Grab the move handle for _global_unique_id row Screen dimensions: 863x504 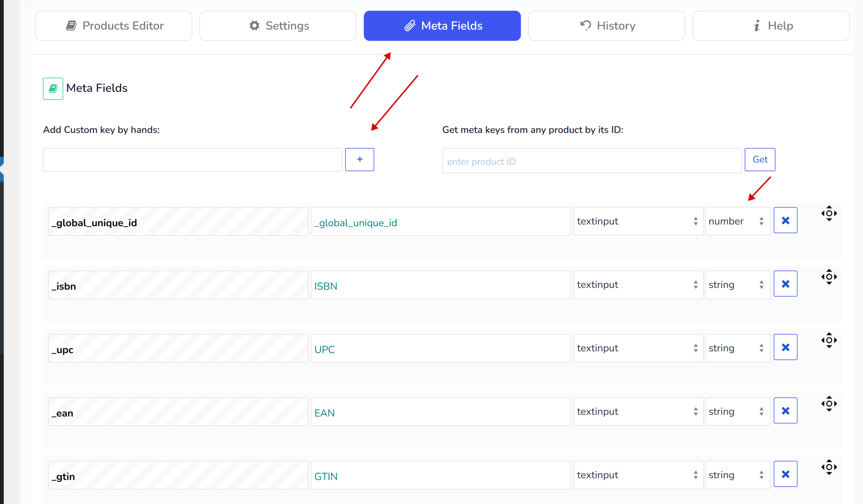pos(829,213)
